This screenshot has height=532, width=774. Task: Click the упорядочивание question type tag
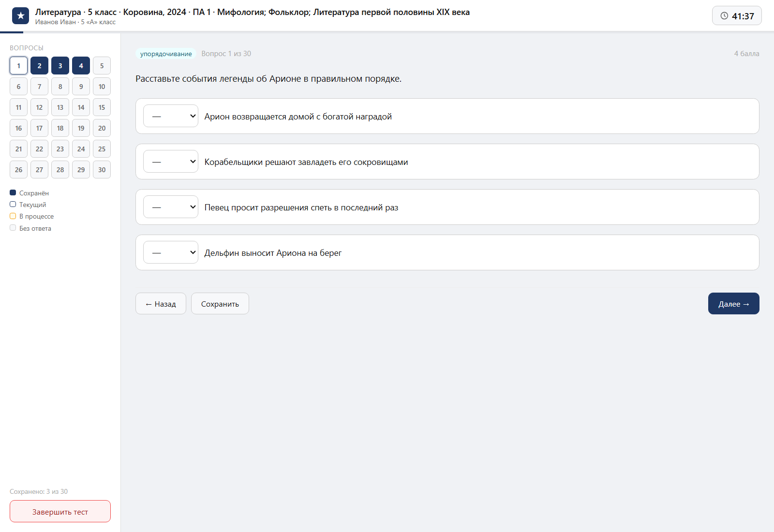click(x=166, y=54)
